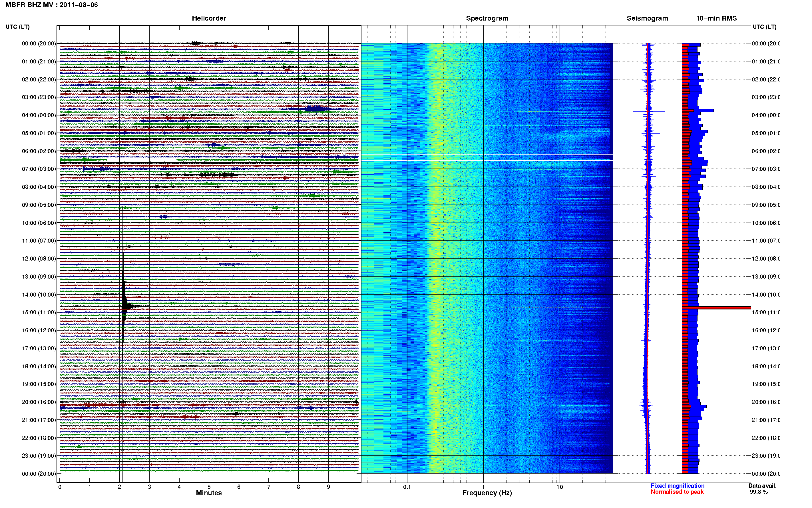The width and height of the screenshot is (812, 508).
Task: Click the '21:00 (17:00)' helicorder time label
Action: pyautogui.click(x=39, y=420)
